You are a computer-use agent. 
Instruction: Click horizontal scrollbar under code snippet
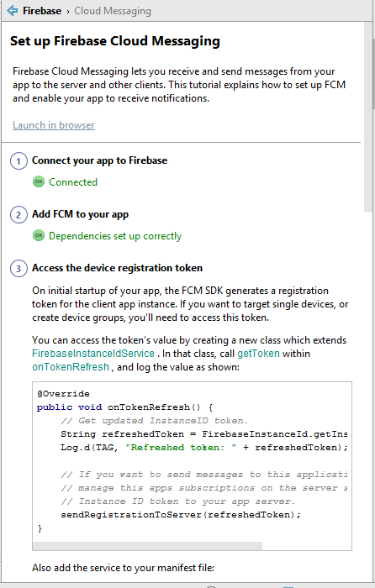click(147, 546)
